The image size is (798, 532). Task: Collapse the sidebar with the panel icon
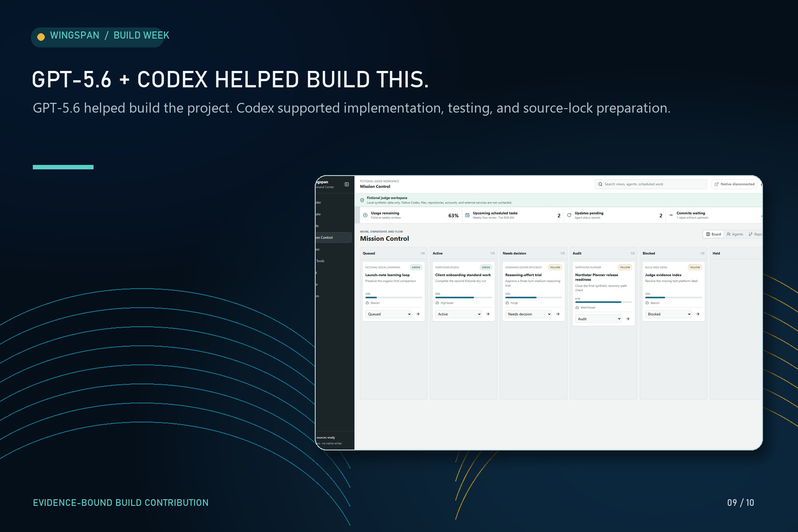pos(347,184)
